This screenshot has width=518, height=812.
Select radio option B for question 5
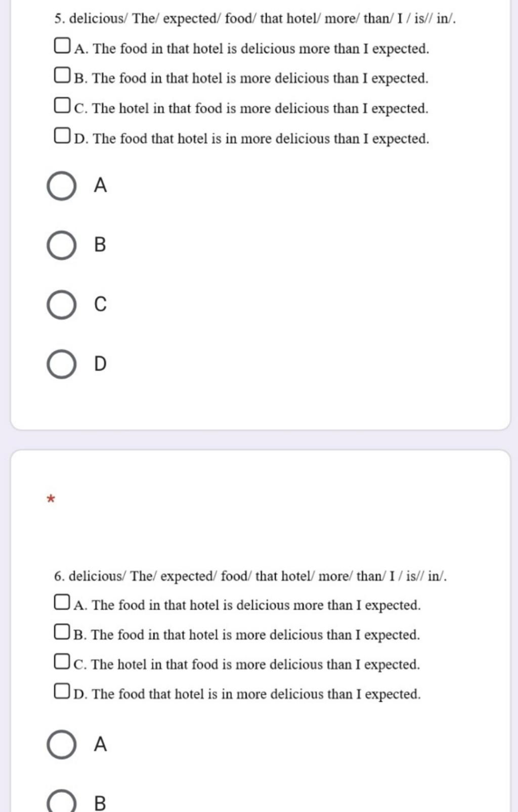coord(62,245)
